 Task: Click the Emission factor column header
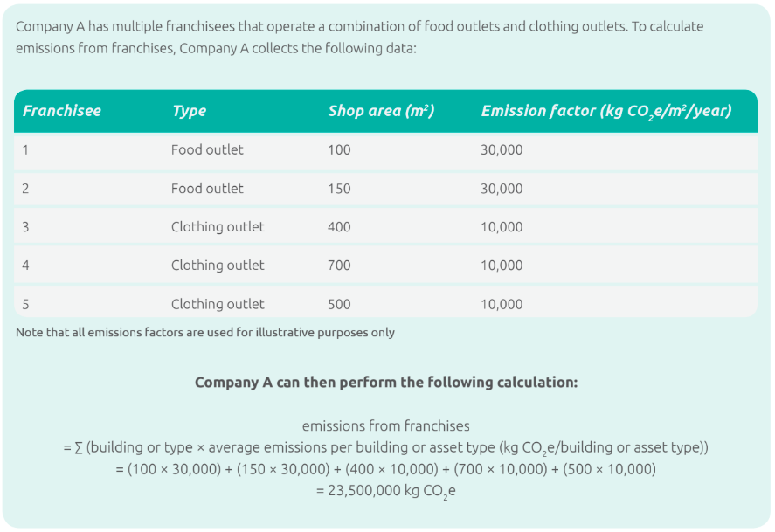click(x=605, y=111)
